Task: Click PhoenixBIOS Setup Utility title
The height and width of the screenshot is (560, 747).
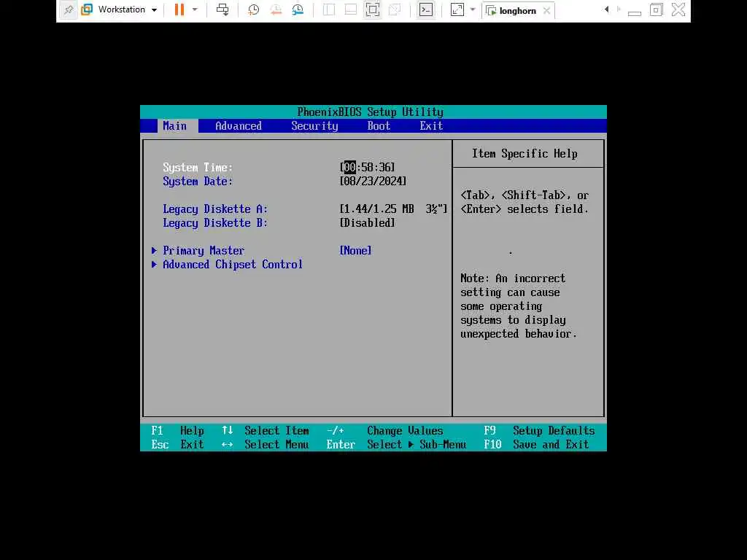Action: (370, 112)
